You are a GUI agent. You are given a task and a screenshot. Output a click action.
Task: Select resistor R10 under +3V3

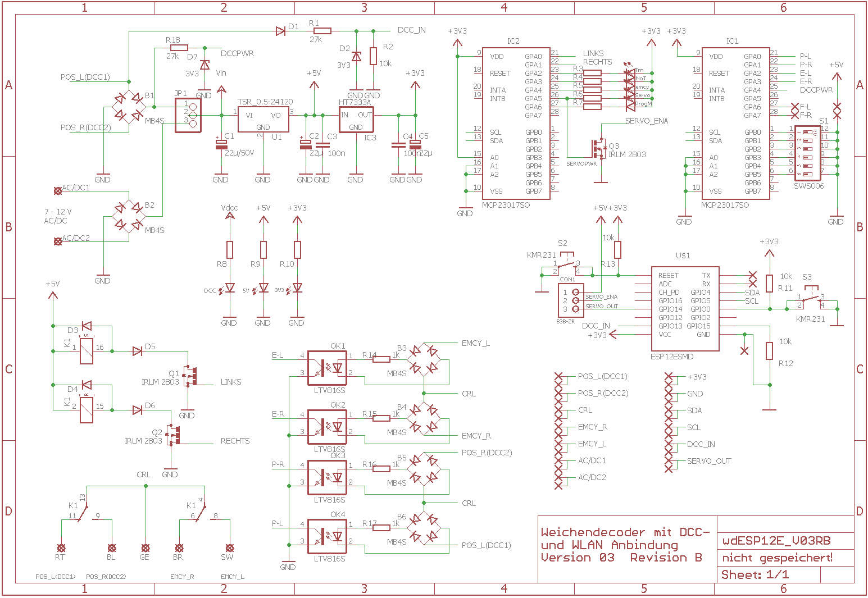(x=297, y=250)
